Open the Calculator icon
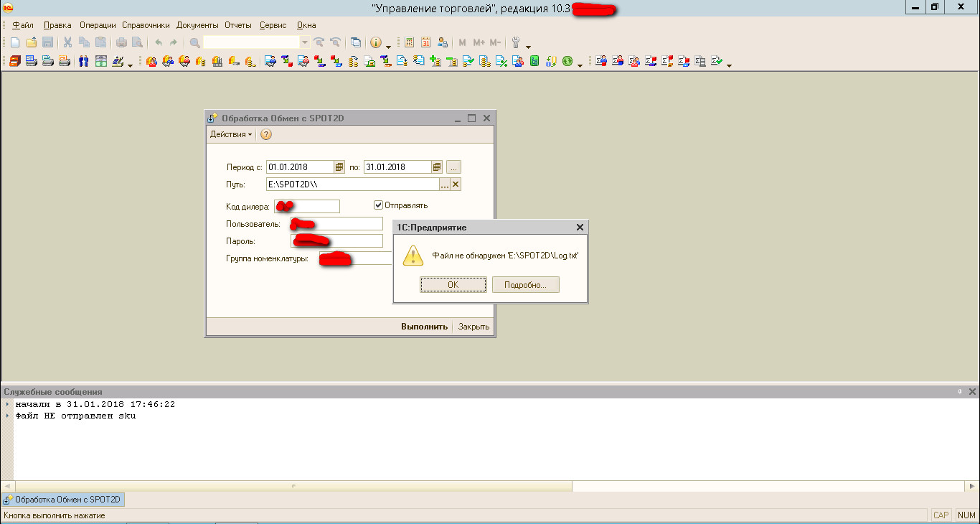The width and height of the screenshot is (980, 524). tap(409, 42)
